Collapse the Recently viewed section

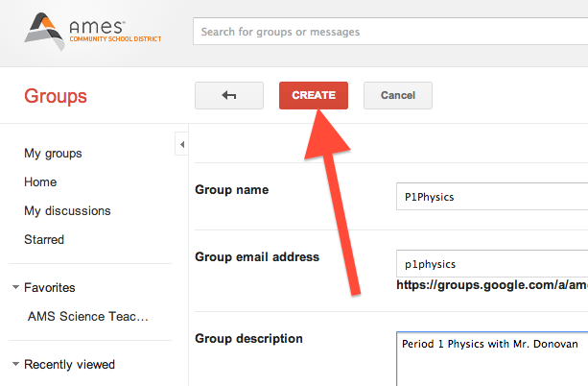[x=15, y=365]
